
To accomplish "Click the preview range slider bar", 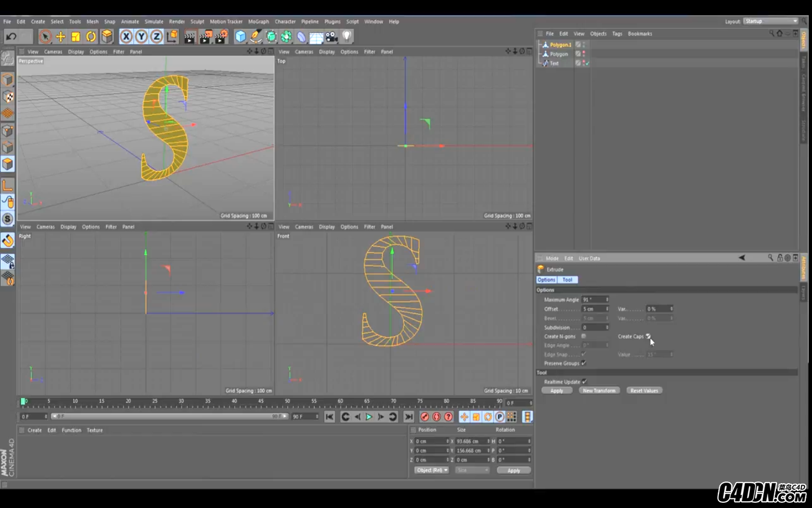I will coord(170,417).
